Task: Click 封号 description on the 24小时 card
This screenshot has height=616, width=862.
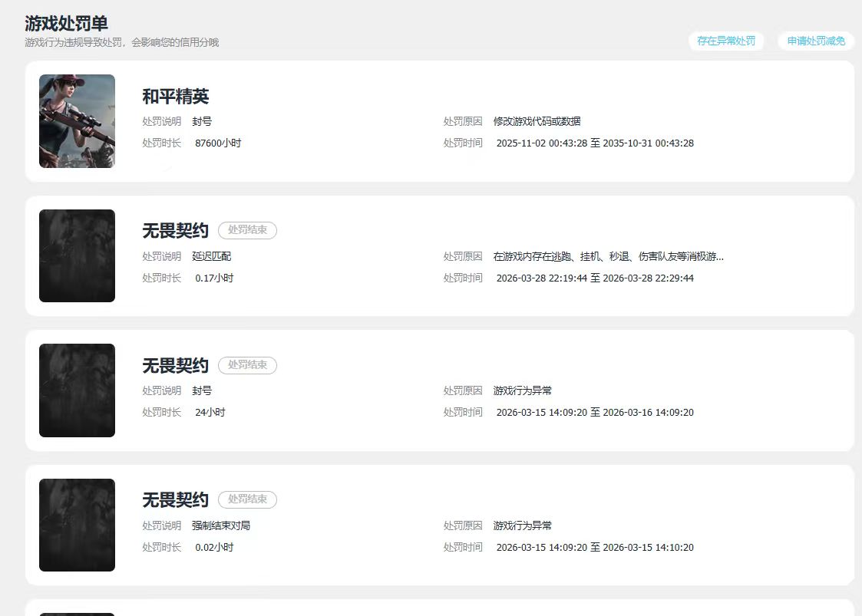Action: tap(202, 390)
